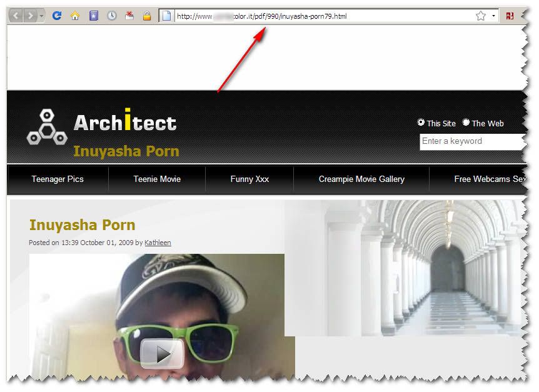
Task: Click the browser Back arrow button
Action: (16, 16)
